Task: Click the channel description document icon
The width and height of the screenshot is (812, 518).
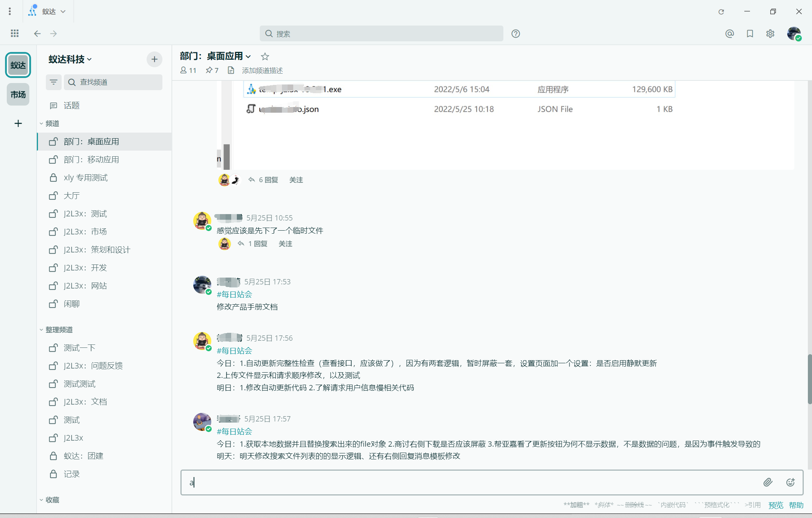Action: pyautogui.click(x=231, y=70)
